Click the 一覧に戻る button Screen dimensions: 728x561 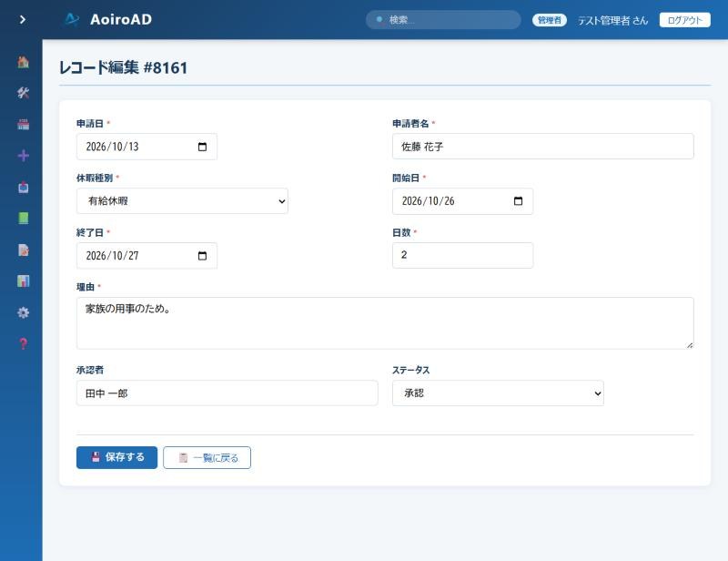click(x=207, y=458)
